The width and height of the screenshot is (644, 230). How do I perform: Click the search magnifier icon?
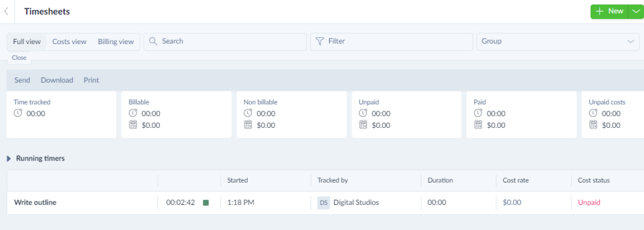coord(153,41)
